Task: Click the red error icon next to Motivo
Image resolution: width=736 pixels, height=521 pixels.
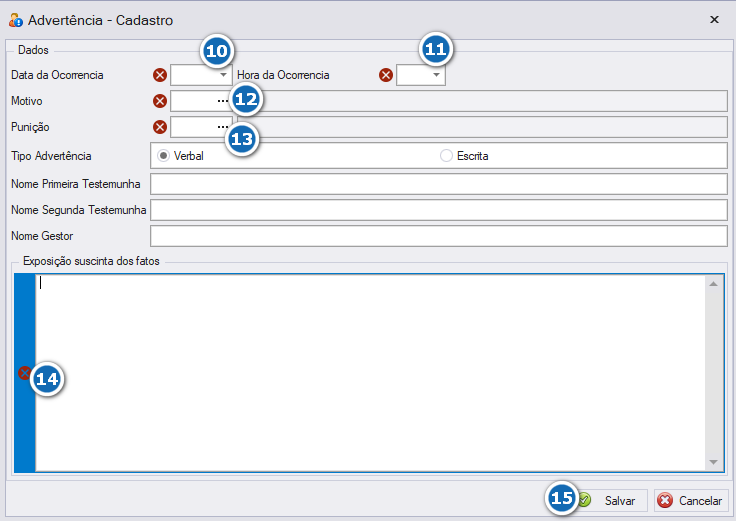Action: click(160, 101)
